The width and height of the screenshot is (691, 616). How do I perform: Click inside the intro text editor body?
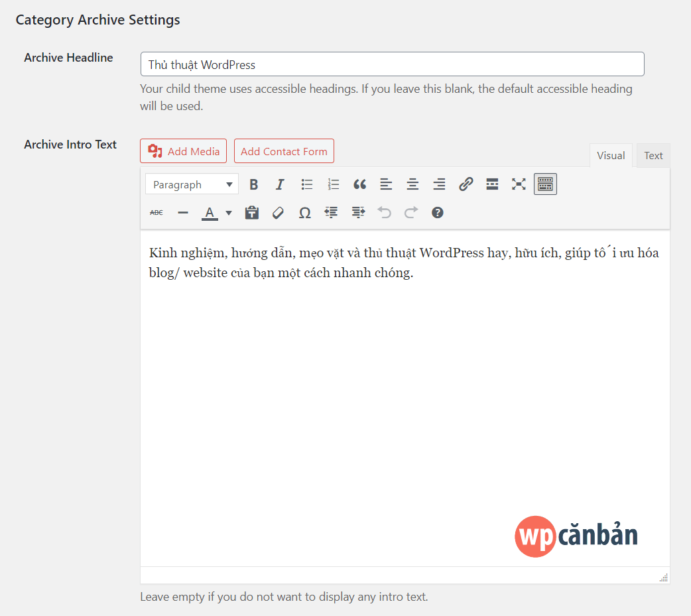(x=405, y=397)
